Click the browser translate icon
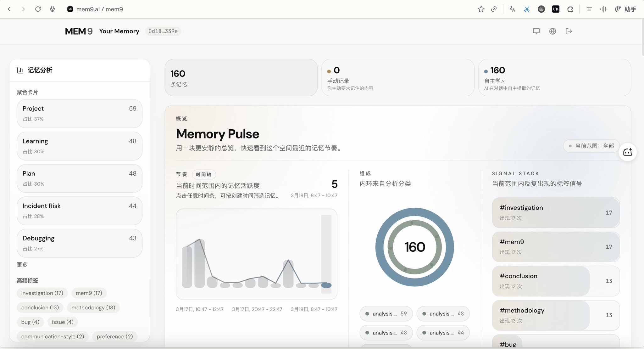This screenshot has height=349, width=644. (x=512, y=9)
